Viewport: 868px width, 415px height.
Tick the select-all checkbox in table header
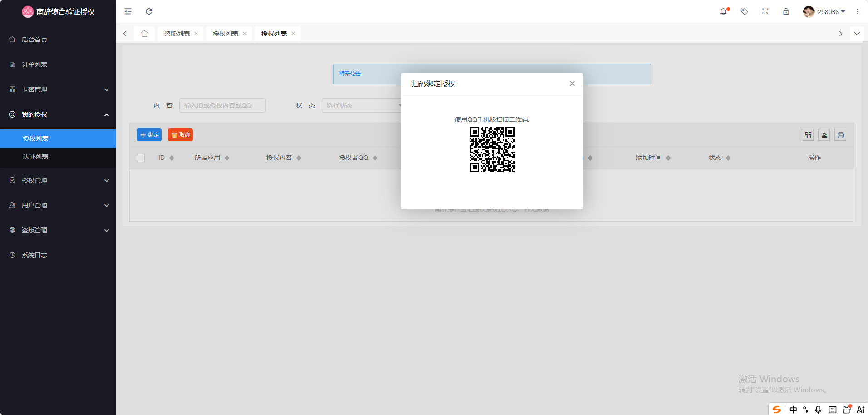(141, 158)
